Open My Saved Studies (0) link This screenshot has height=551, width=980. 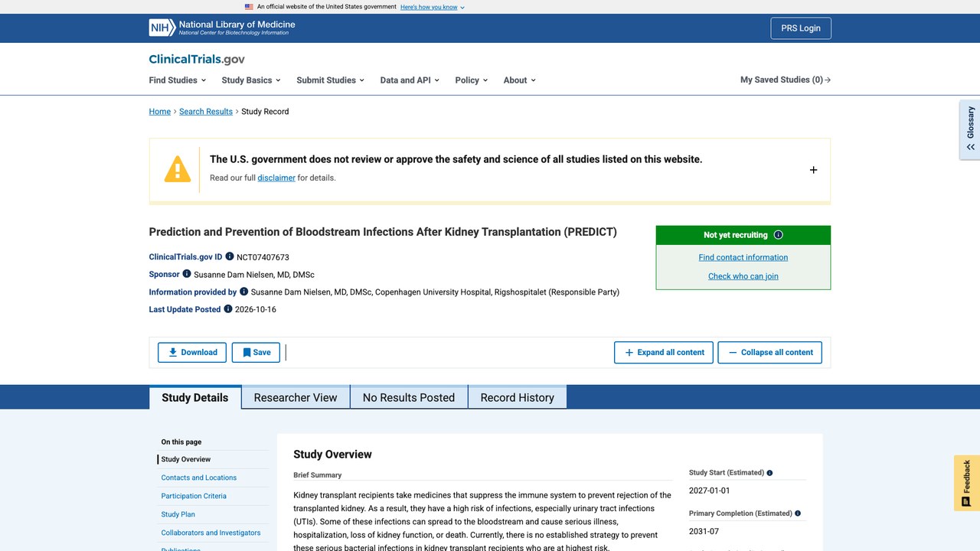coord(786,80)
